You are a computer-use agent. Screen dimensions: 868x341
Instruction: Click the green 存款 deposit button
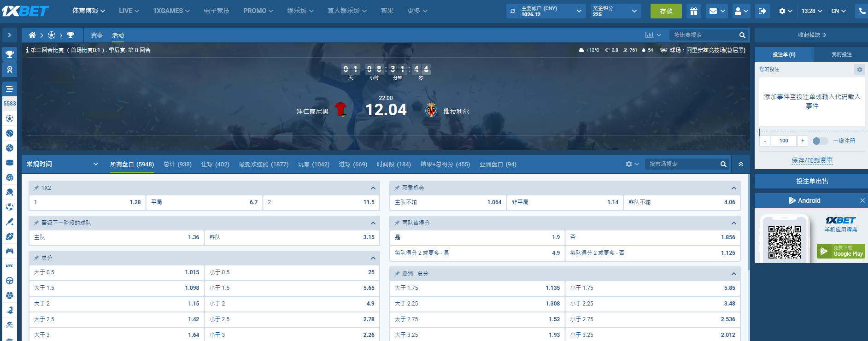pyautogui.click(x=666, y=11)
